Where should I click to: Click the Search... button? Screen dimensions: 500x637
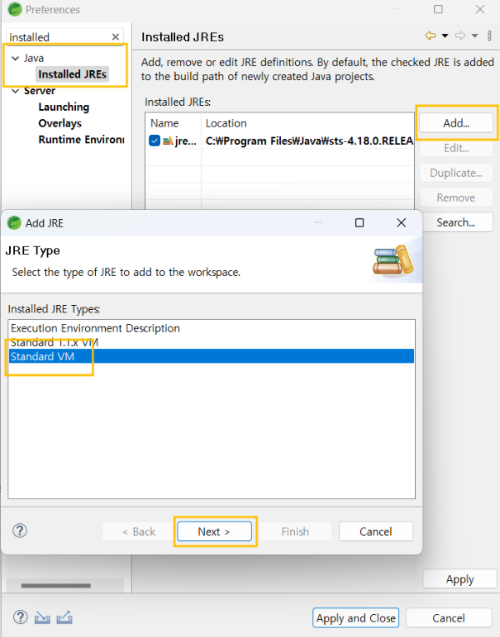click(x=456, y=222)
